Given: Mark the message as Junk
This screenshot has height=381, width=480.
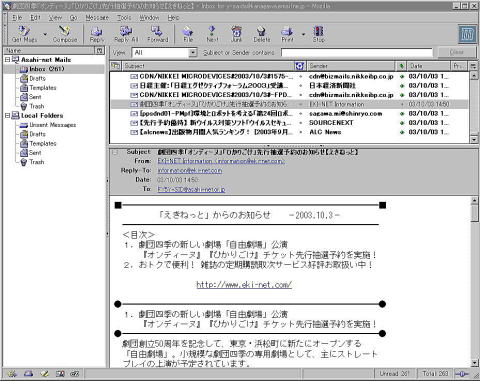Looking at the screenshot, I should (x=236, y=34).
